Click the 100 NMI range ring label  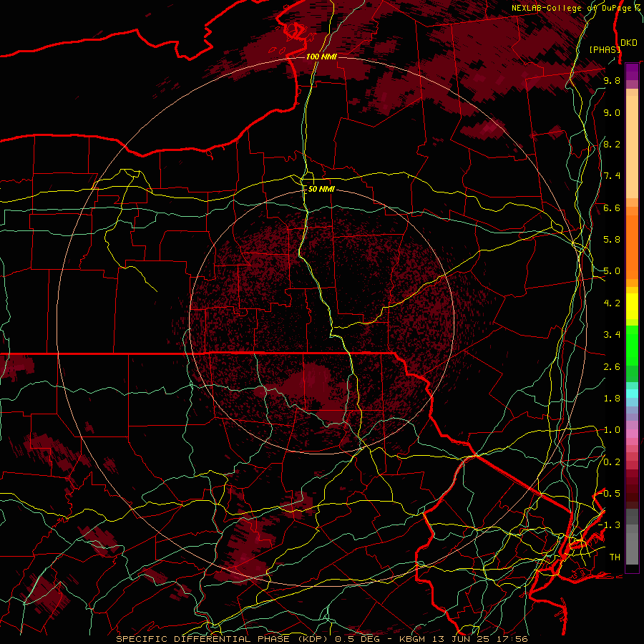321,57
